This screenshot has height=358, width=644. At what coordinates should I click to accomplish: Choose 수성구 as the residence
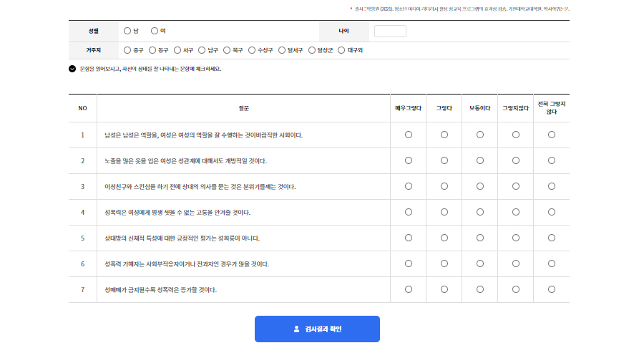[x=252, y=50]
